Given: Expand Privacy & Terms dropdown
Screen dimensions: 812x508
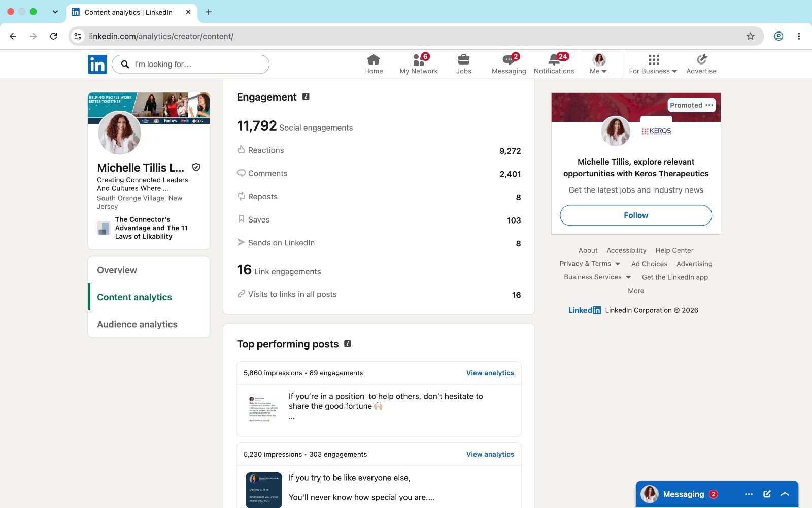Looking at the screenshot, I should click(x=590, y=264).
